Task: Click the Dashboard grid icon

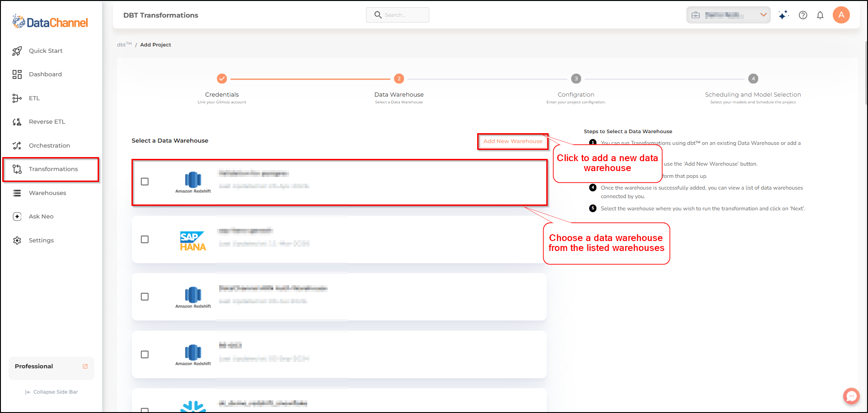Action: coord(17,74)
